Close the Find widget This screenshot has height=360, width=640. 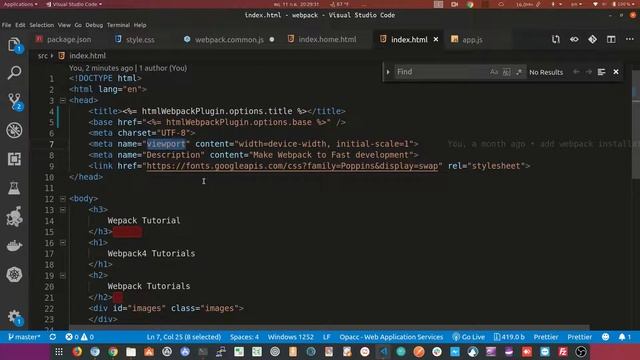[616, 72]
